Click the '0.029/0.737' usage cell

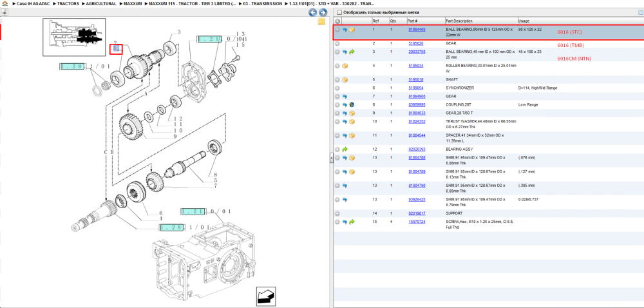528,200
